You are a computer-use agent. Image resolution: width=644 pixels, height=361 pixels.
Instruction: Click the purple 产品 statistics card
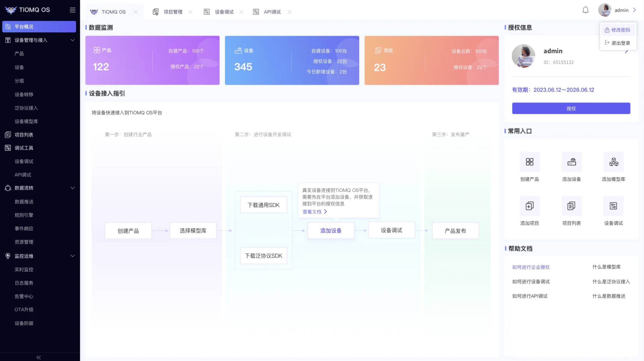152,60
